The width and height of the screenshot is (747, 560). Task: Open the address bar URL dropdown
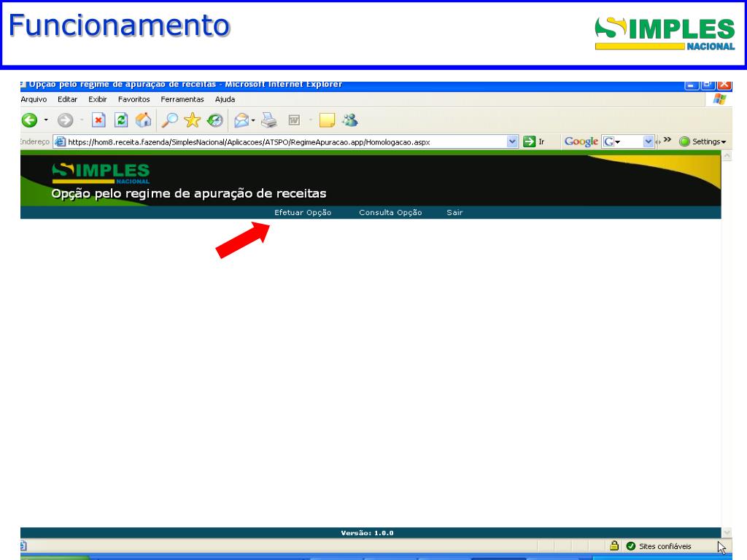(x=512, y=141)
